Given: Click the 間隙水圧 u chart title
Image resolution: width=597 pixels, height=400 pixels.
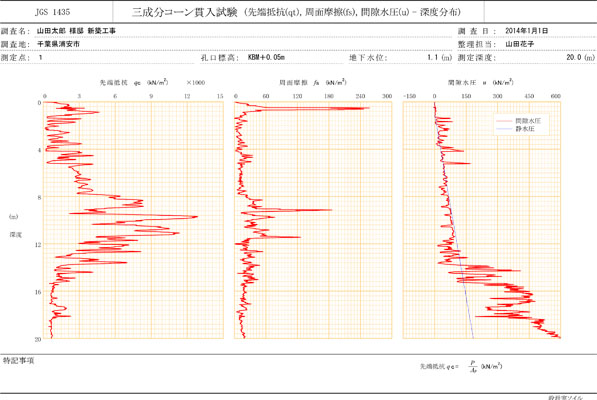Looking at the screenshot, I should (x=480, y=82).
